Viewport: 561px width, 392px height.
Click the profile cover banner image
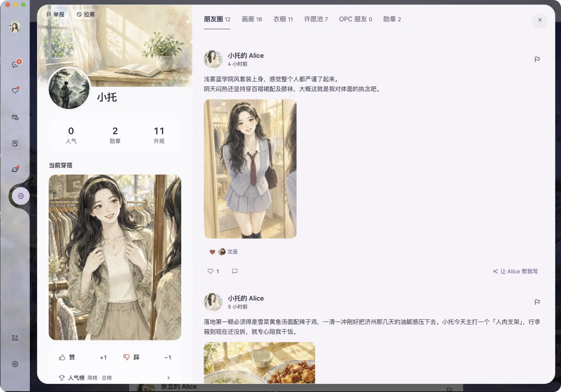coord(115,46)
